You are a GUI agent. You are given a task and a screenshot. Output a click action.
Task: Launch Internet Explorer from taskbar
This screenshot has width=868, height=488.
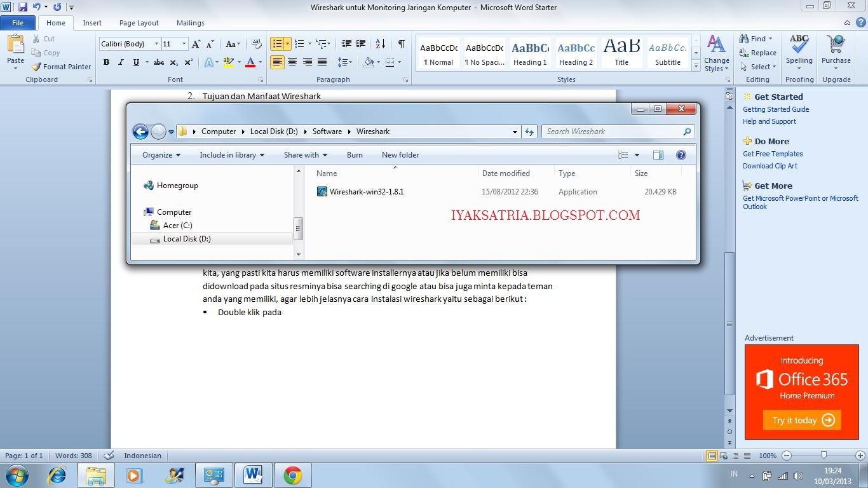57,475
